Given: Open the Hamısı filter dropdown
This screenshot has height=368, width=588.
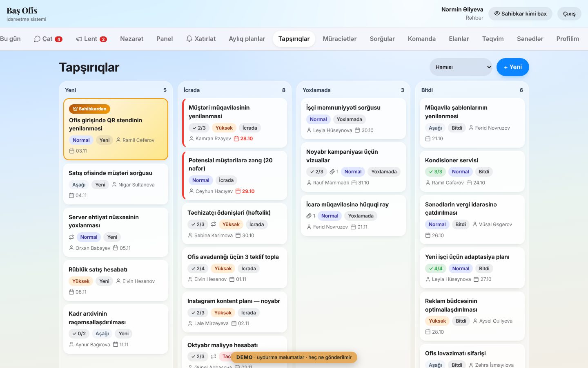Looking at the screenshot, I should coord(461,67).
